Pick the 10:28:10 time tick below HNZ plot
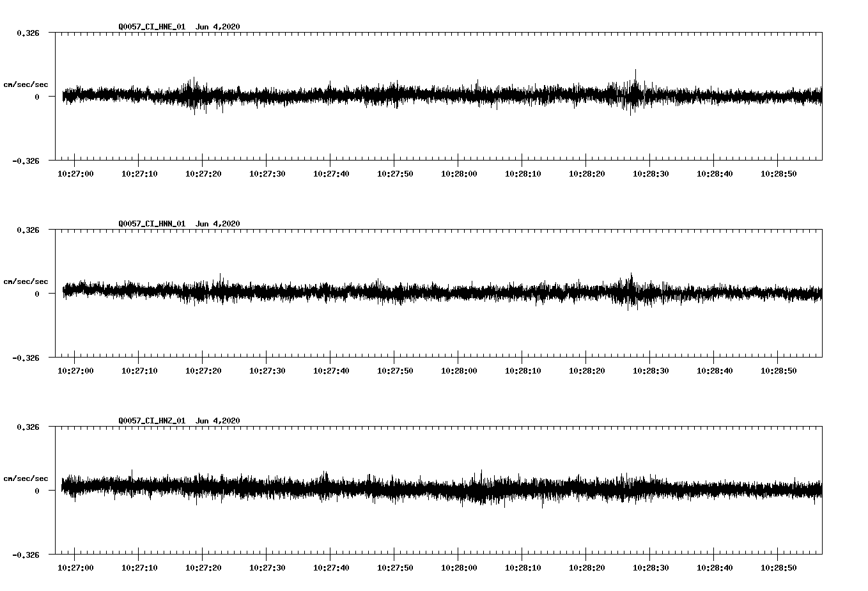Screen dimensions: 868x591 pyautogui.click(x=523, y=567)
